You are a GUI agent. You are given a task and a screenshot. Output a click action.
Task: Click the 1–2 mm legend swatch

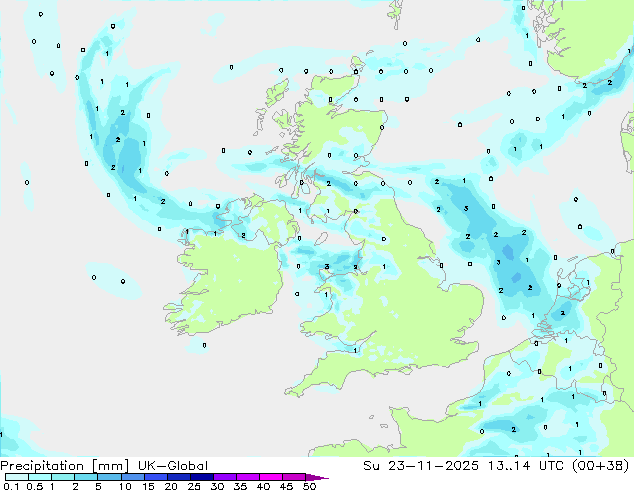tap(63, 477)
